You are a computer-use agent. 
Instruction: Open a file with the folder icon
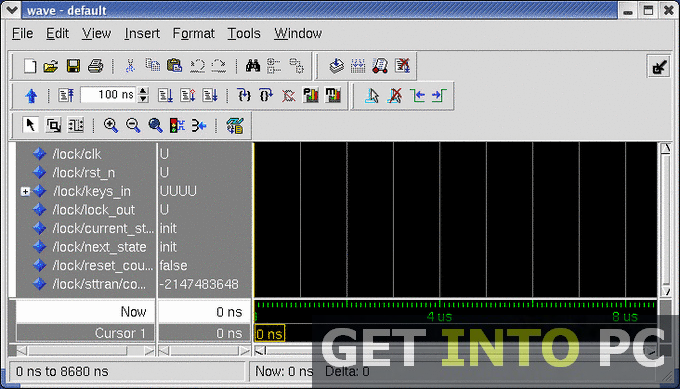point(51,66)
